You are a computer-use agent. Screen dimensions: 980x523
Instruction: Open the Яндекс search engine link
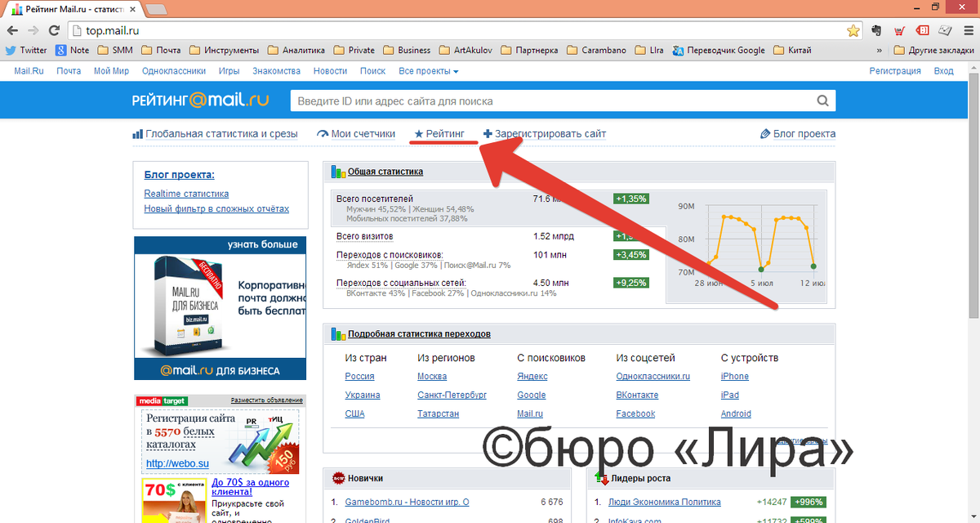[x=532, y=377]
